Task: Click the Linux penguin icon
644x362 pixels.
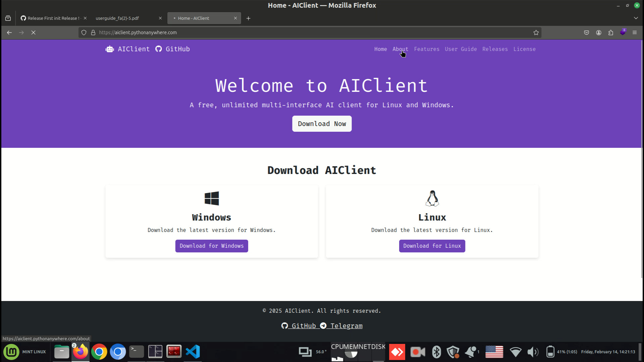Action: coord(432,198)
